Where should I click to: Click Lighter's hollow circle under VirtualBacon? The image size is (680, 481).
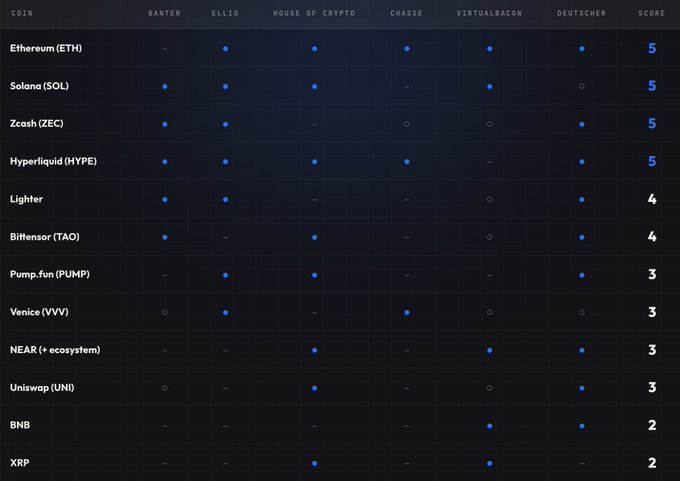tap(490, 200)
